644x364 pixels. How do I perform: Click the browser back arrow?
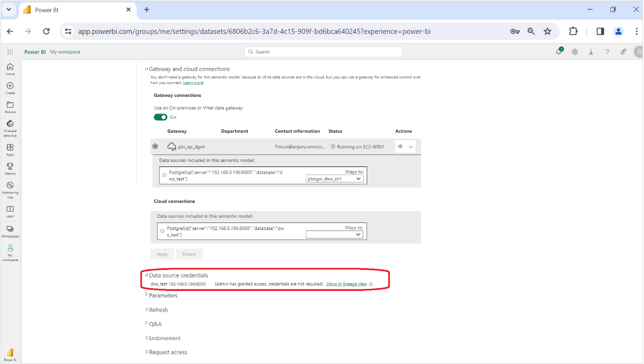(10, 31)
